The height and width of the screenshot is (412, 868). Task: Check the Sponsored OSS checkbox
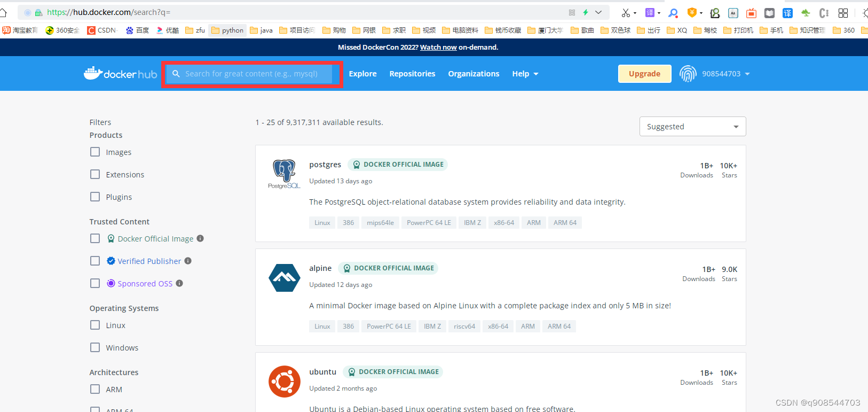[x=95, y=283]
